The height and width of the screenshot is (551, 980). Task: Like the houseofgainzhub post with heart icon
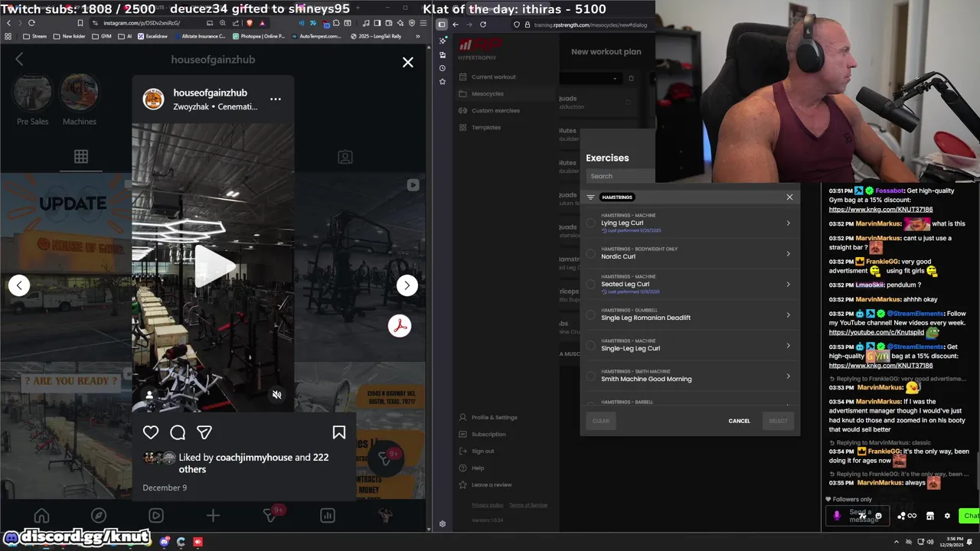click(151, 432)
